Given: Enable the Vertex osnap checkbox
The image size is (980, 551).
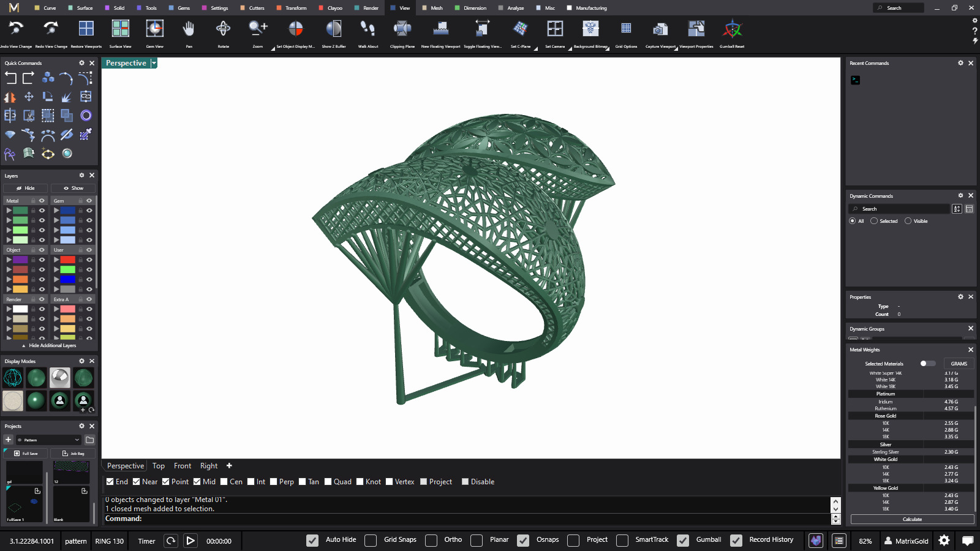Looking at the screenshot, I should tap(390, 482).
